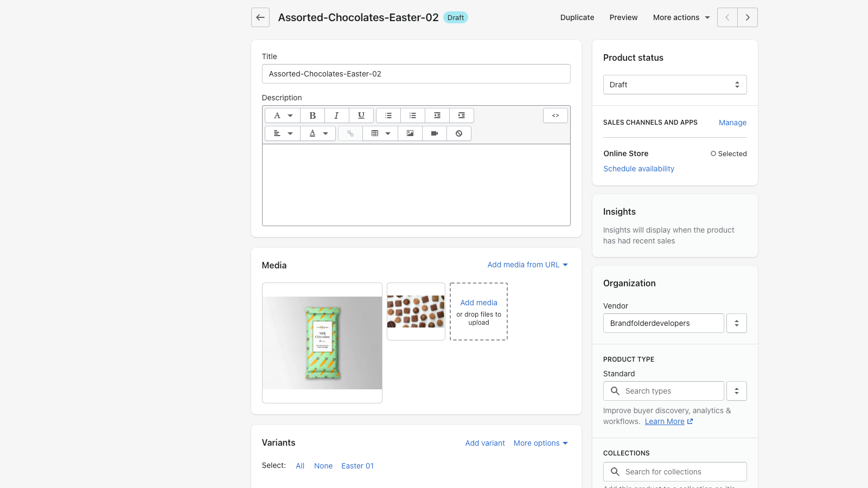The height and width of the screenshot is (488, 868).
Task: Insert an image into description
Action: click(410, 133)
